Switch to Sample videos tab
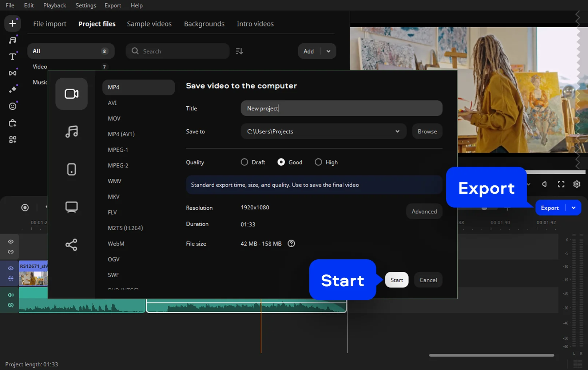 149,24
